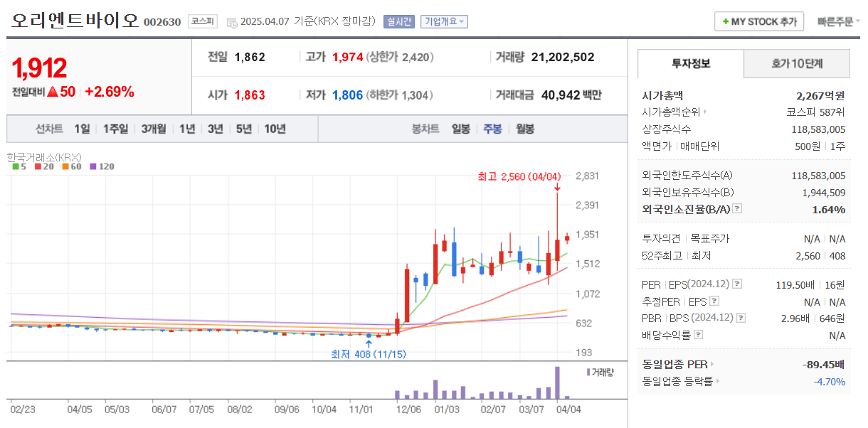Image resolution: width=868 pixels, height=428 pixels.
Task: Click the 거래량 value 21,202,502
Action: 563,57
